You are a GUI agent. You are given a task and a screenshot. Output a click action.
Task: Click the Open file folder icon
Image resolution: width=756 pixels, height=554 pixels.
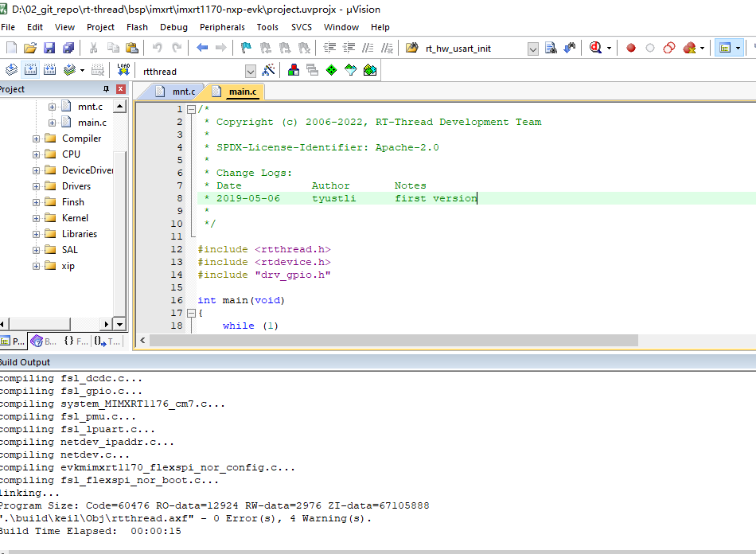point(30,49)
